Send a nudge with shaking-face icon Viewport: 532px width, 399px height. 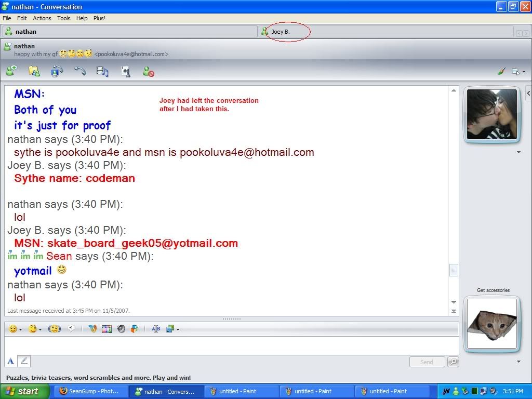54,329
